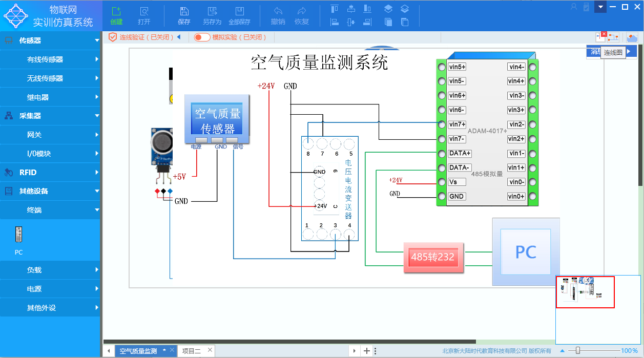Select the align right icon
This screenshot has height=358, width=644.
(367, 22)
